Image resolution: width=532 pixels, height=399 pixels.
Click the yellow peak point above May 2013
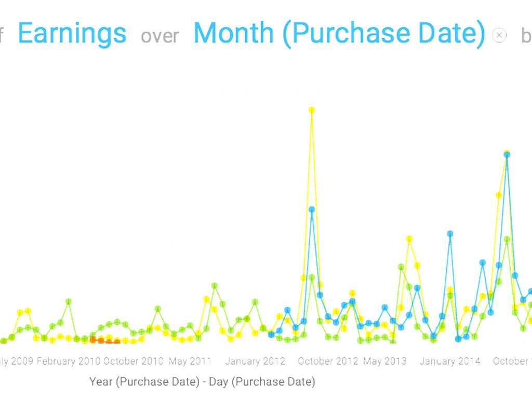click(409, 238)
